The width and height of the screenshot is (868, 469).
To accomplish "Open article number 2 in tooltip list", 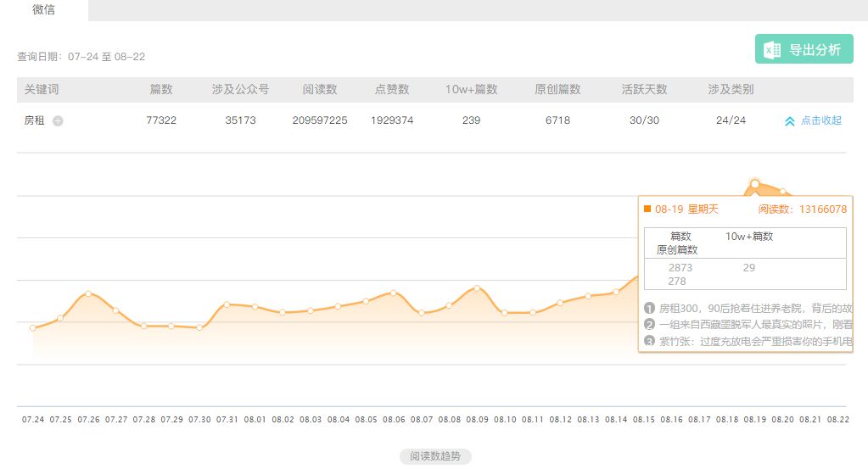I will click(x=748, y=325).
